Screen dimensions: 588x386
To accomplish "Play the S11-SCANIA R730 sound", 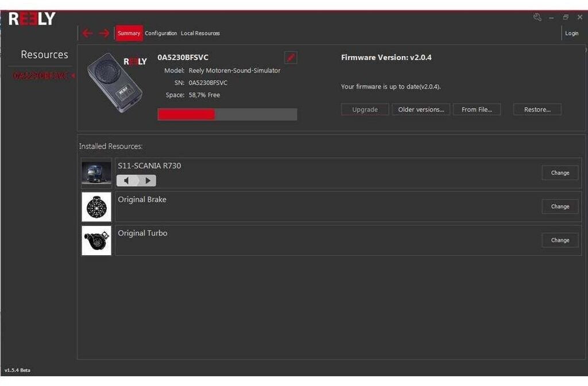I will pos(148,181).
